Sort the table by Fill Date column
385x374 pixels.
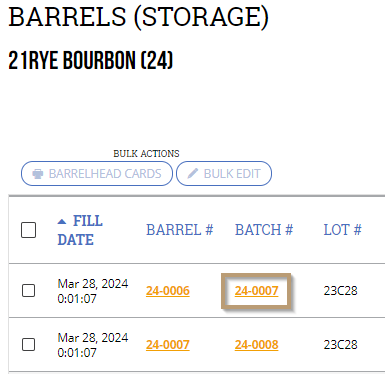tap(80, 230)
